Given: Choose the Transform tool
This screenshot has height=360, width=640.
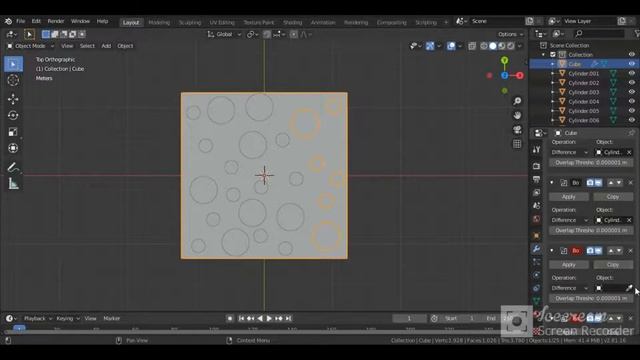Looking at the screenshot, I should tap(13, 148).
